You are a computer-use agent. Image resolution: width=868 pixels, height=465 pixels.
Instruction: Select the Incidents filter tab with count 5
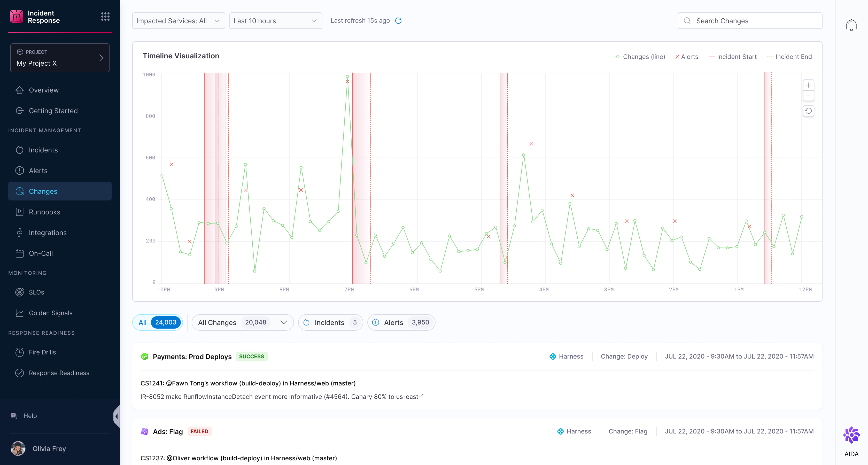[330, 322]
